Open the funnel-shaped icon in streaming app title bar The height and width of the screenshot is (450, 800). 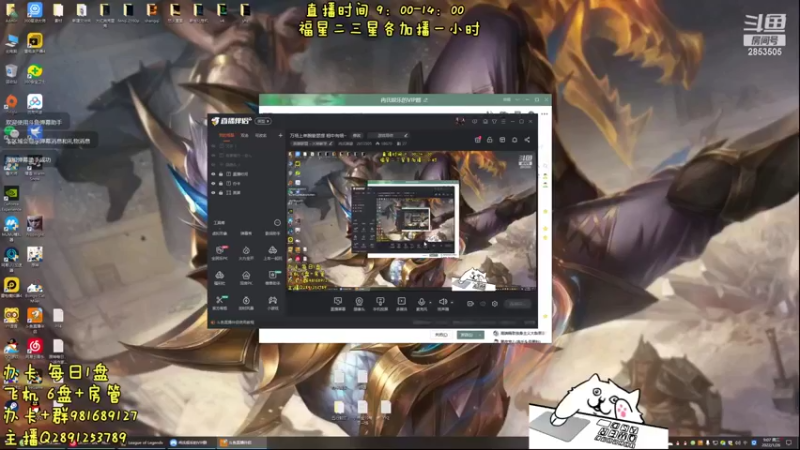click(494, 121)
